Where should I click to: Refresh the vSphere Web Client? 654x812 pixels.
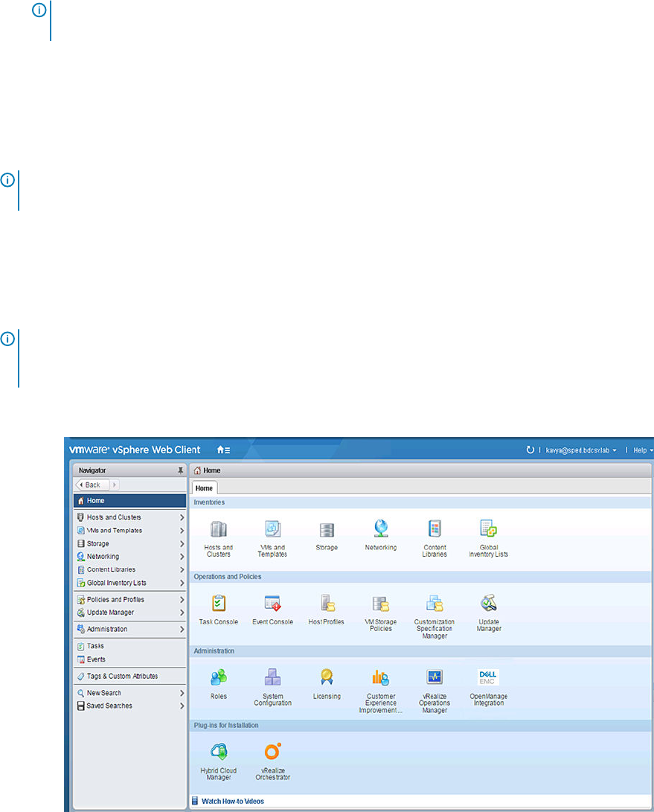530,450
